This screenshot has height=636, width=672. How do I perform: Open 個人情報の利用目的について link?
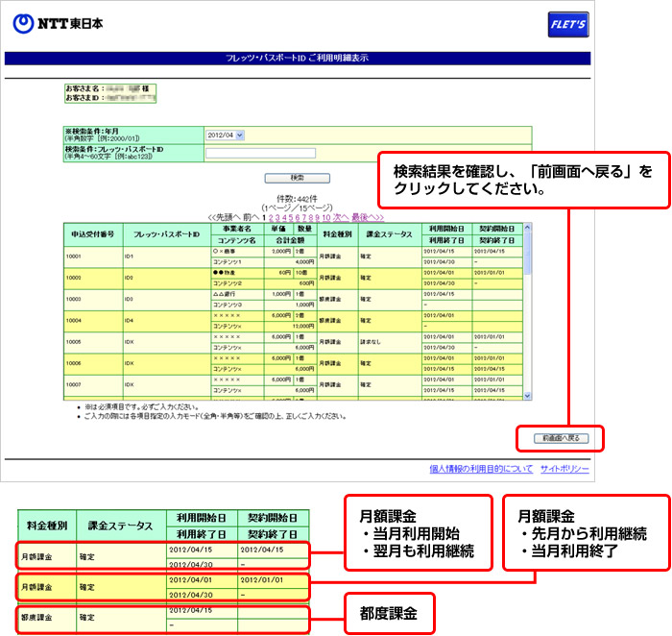coord(481,469)
